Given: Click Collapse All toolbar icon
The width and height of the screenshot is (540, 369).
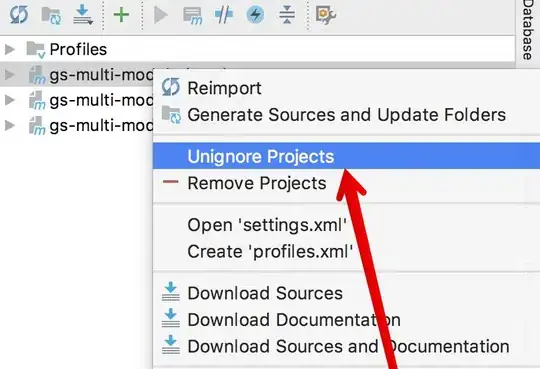Looking at the screenshot, I should point(287,15).
